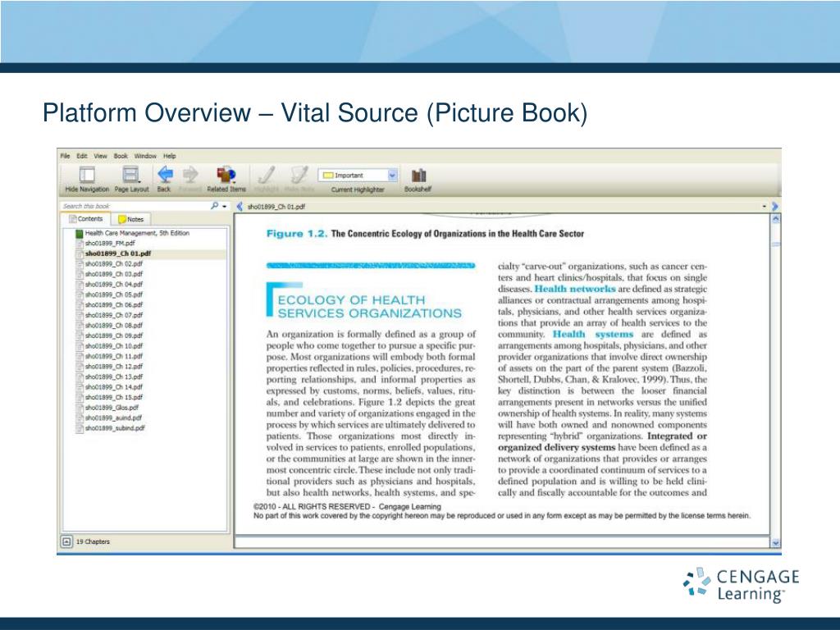Image resolution: width=840 pixels, height=630 pixels.
Task: Click the '19 Chapters' status text
Action: (93, 541)
